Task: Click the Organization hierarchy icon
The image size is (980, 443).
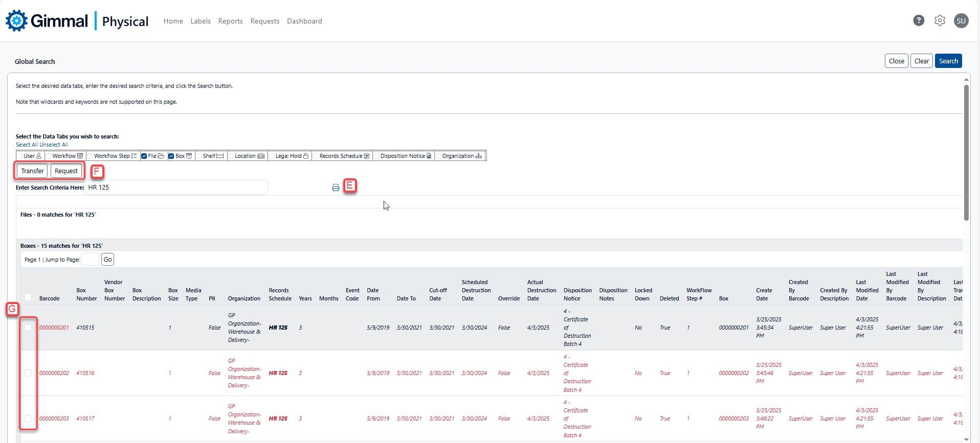Action: pyautogui.click(x=479, y=156)
